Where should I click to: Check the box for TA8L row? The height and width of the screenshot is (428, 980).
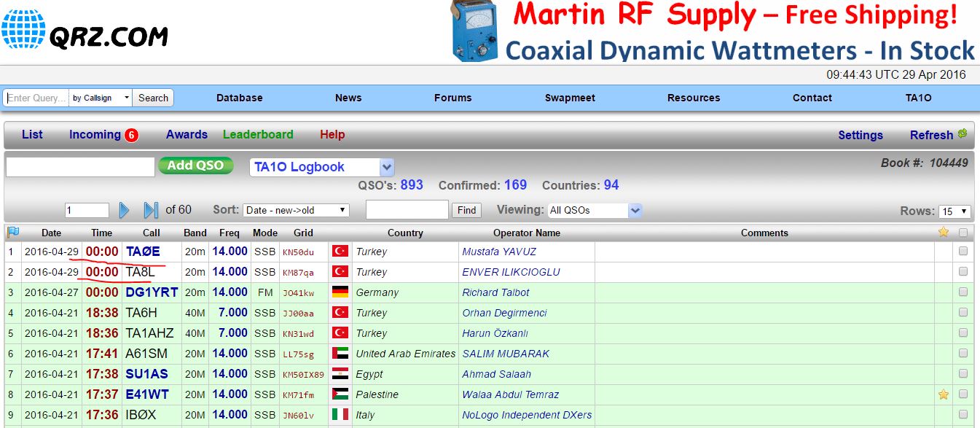pos(963,271)
